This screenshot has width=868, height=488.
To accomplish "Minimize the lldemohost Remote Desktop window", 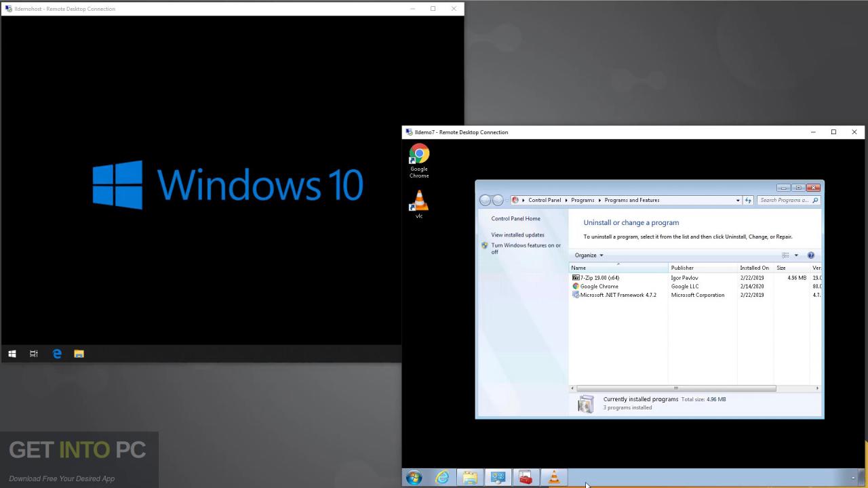I will click(x=412, y=9).
